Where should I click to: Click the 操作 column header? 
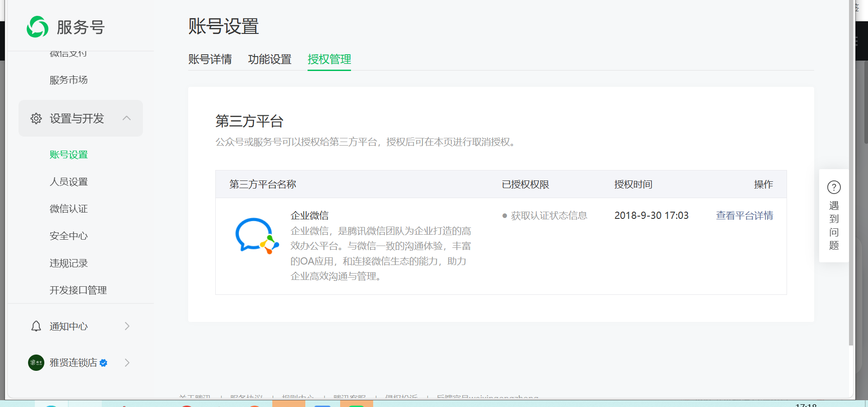[764, 185]
